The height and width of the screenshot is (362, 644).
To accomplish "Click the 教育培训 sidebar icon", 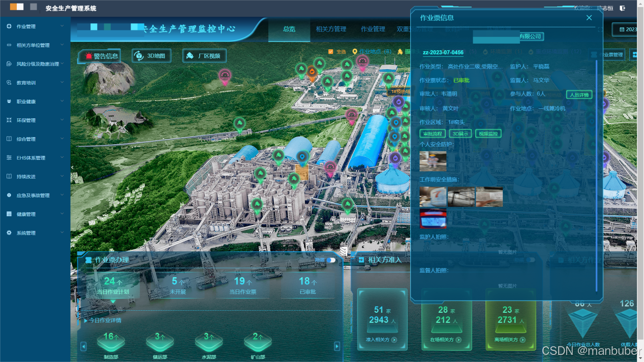I will tap(9, 83).
